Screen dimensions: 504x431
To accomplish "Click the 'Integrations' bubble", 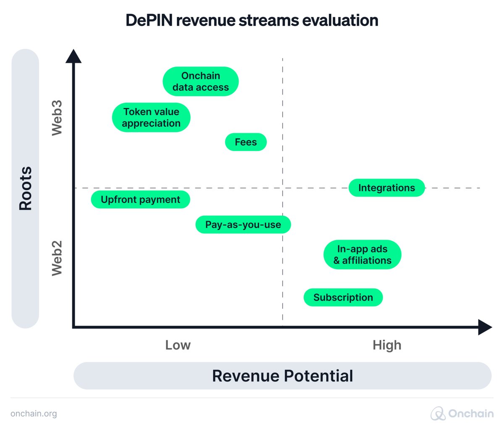I will click(x=386, y=188).
